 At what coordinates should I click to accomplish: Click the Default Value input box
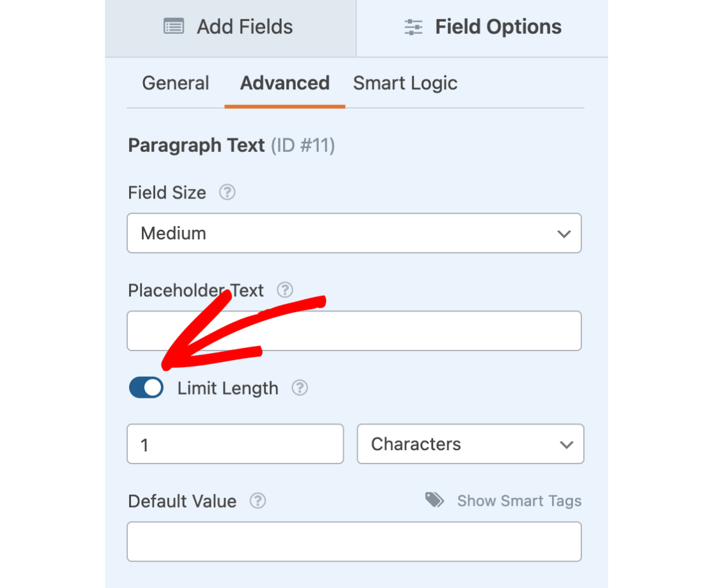(x=355, y=541)
